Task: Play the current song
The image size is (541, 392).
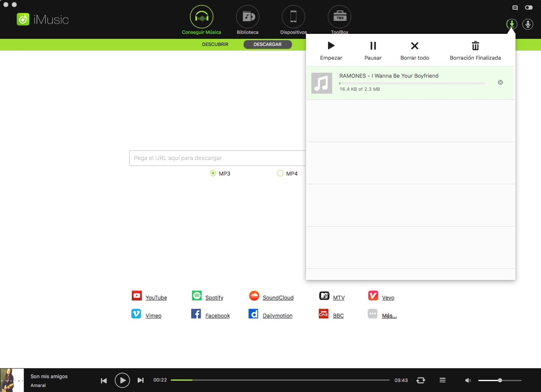Action: (x=122, y=381)
